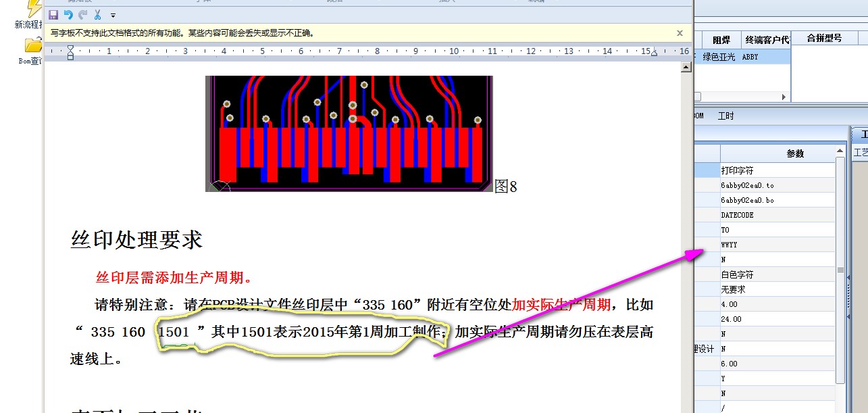868x413 pixels.
Task: Undo the last action in WordPad
Action: click(68, 14)
